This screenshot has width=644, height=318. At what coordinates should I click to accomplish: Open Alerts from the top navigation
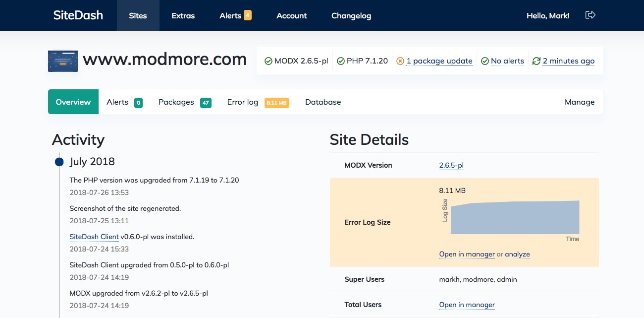coord(230,15)
